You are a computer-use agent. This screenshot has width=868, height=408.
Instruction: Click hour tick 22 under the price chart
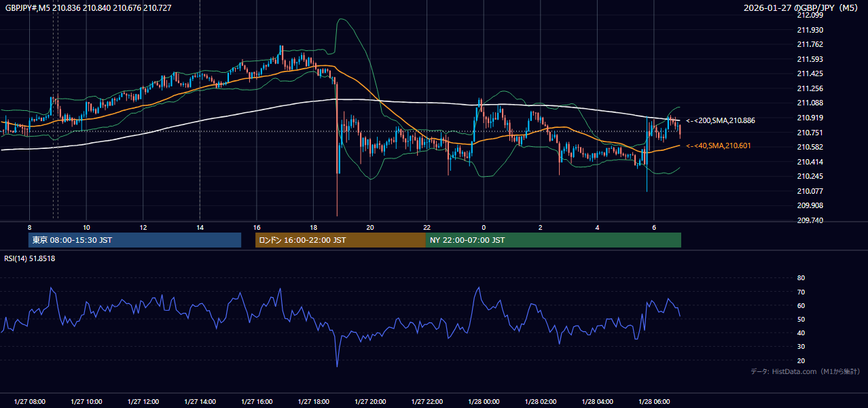(x=427, y=227)
